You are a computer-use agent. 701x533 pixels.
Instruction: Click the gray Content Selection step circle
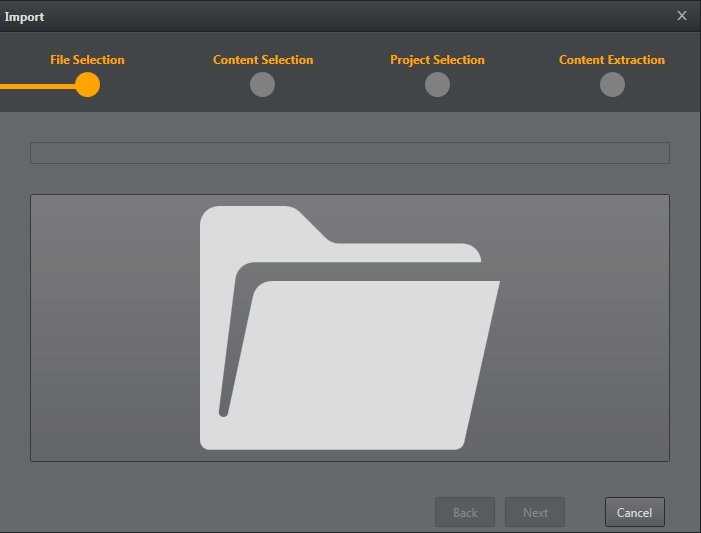262,85
